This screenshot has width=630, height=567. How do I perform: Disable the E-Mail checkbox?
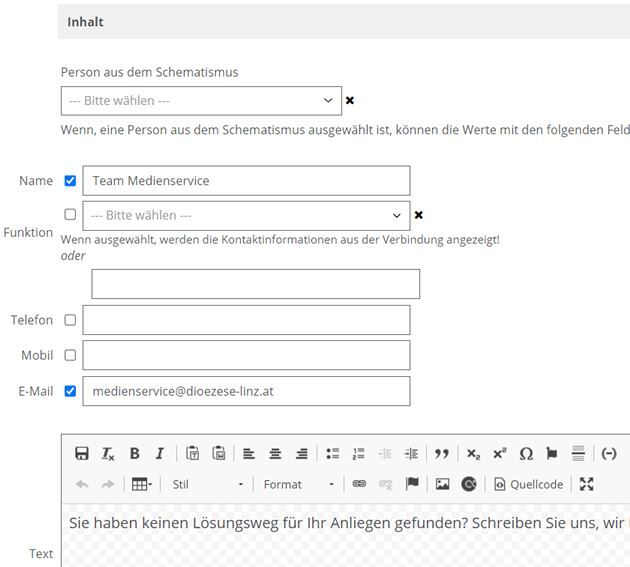[x=70, y=391]
